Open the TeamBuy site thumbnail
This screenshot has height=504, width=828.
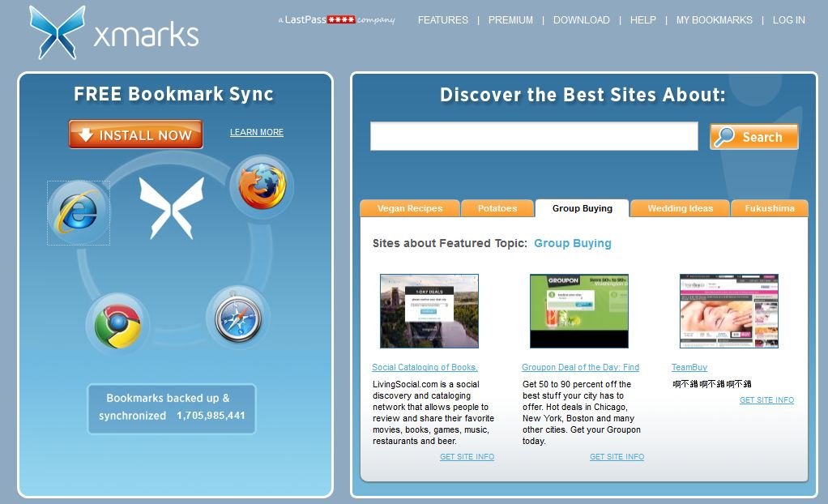click(x=728, y=310)
